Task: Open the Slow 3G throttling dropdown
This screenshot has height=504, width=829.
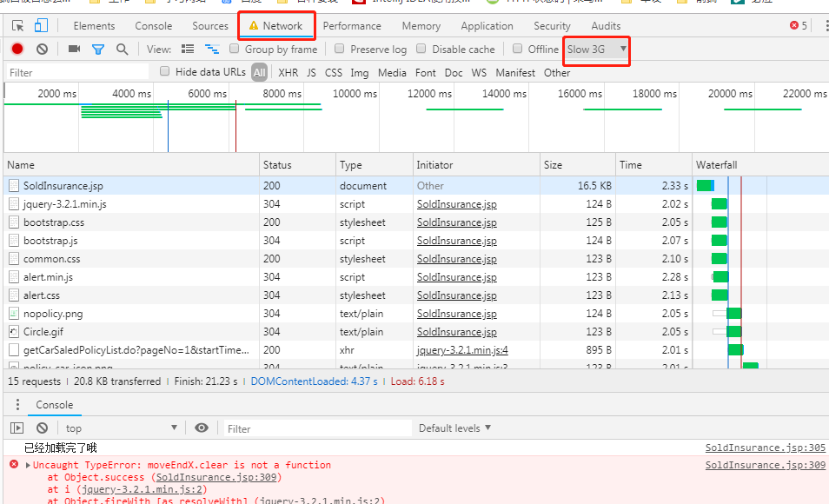Action: [596, 50]
